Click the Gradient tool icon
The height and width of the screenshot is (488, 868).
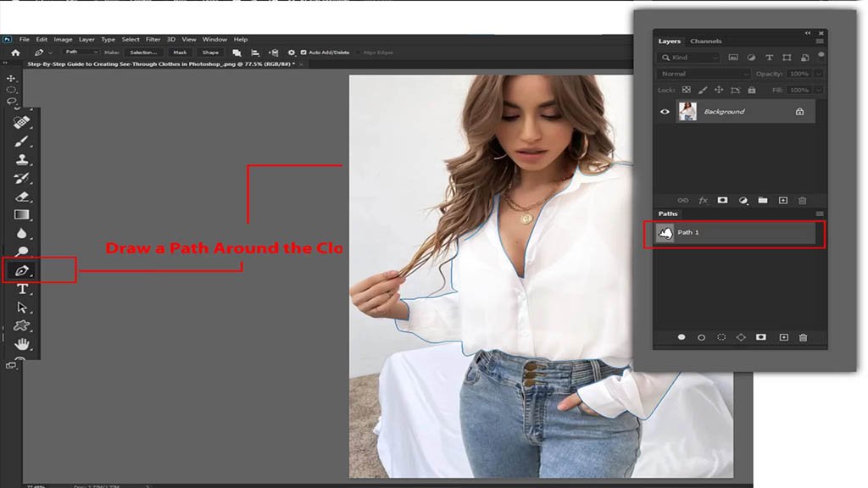[x=22, y=215]
